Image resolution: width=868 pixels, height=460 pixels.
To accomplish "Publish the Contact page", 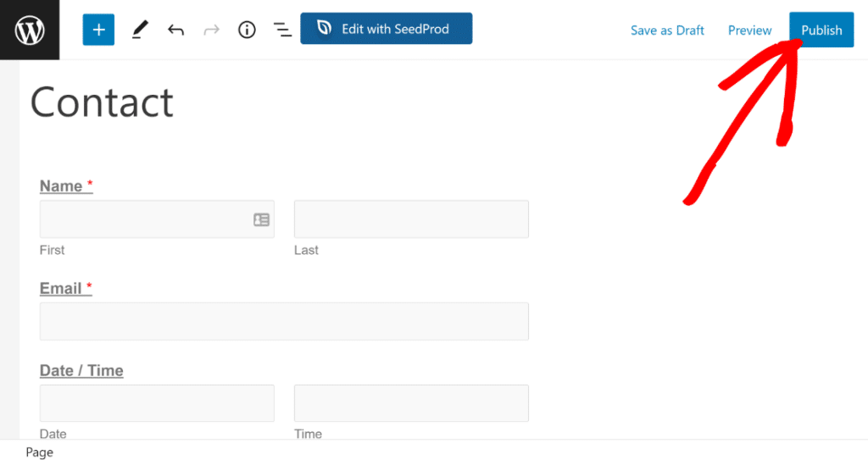I will (821, 30).
